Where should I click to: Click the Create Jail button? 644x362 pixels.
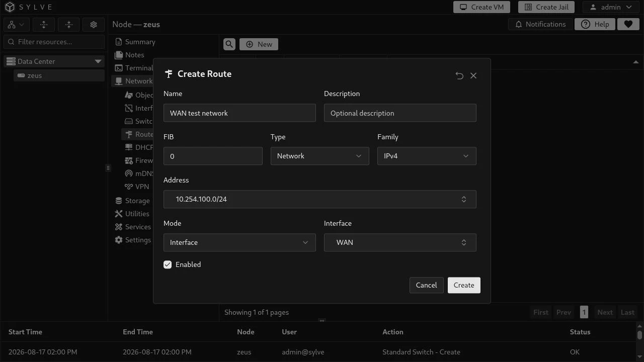(x=546, y=7)
